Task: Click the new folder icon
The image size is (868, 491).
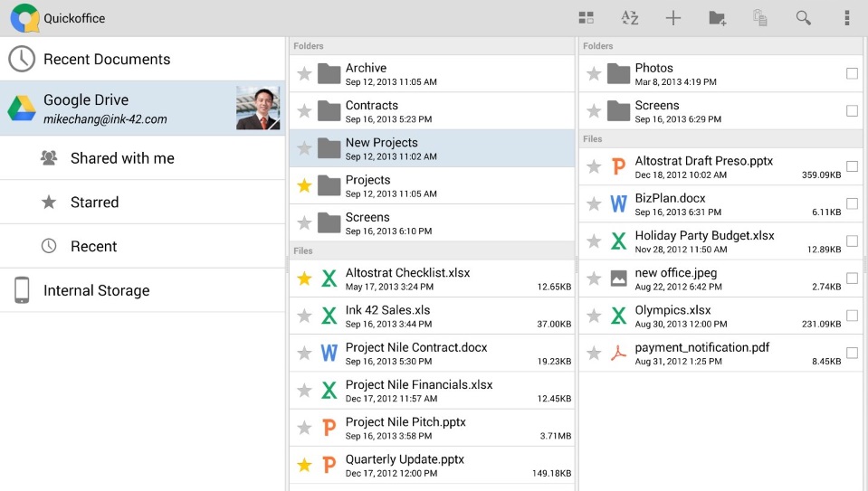Action: point(717,18)
